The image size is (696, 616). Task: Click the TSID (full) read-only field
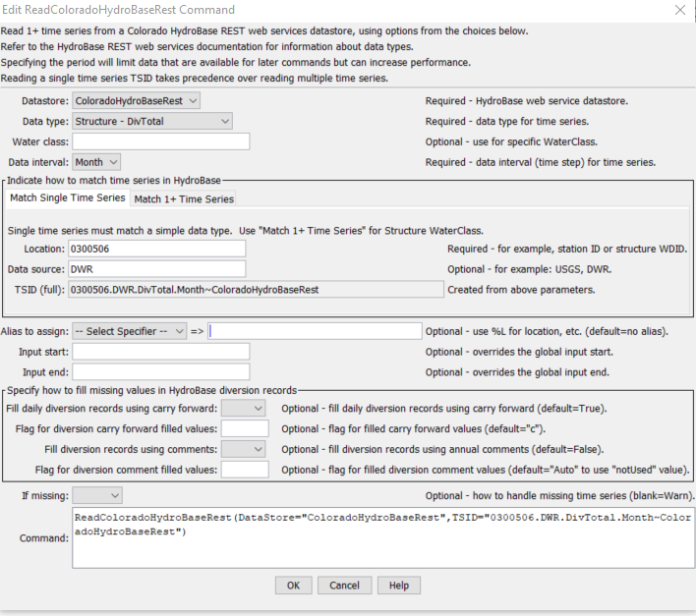(x=256, y=290)
